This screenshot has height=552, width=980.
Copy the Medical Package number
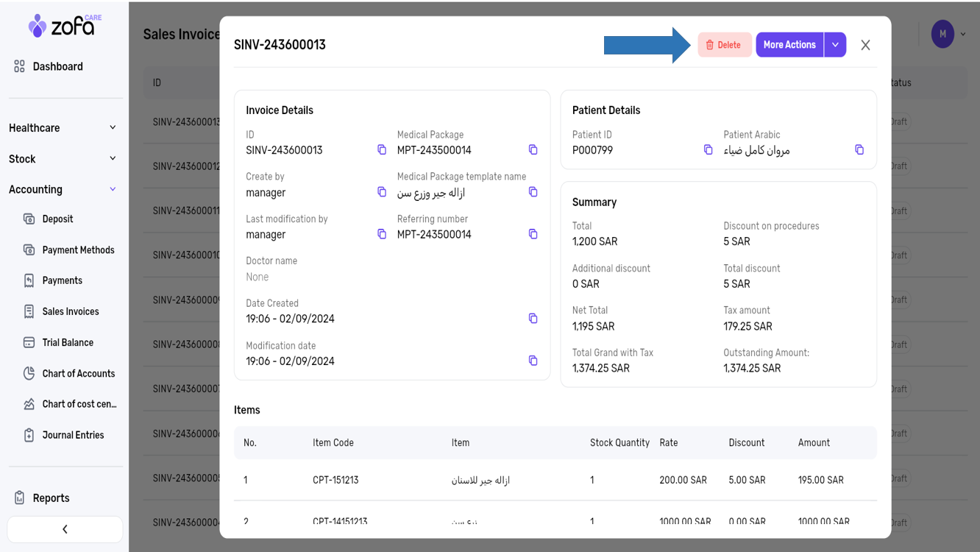(x=533, y=150)
